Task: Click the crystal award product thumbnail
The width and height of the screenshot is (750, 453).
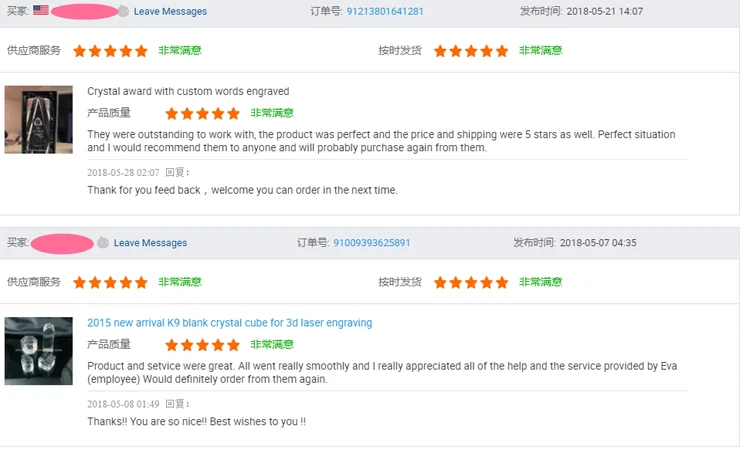Action: tap(39, 119)
